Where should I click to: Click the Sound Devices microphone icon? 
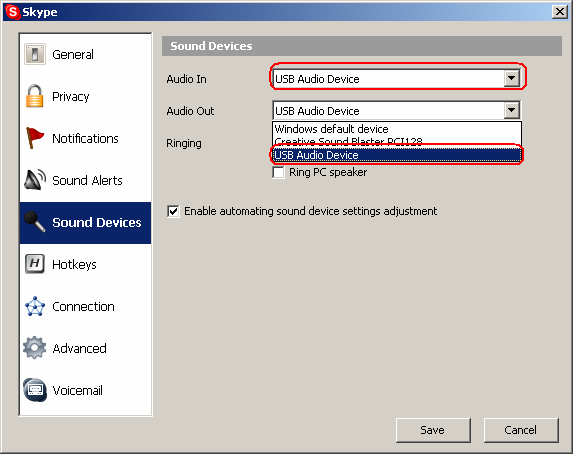pyautogui.click(x=35, y=222)
